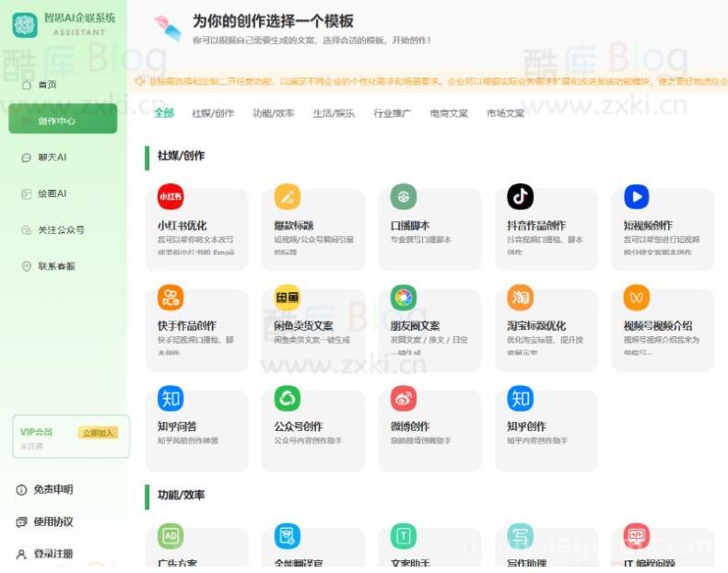Select the 闲鱼卖货文案 yellow icon
Image resolution: width=728 pixels, height=573 pixels.
287,298
